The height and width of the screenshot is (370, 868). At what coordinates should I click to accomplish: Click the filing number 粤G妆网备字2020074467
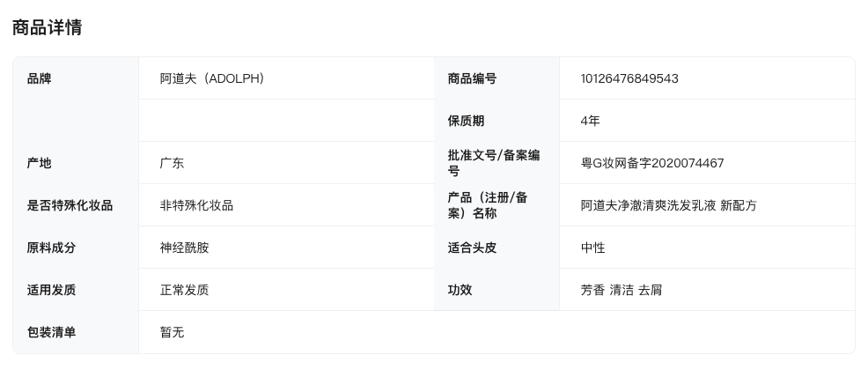click(652, 163)
